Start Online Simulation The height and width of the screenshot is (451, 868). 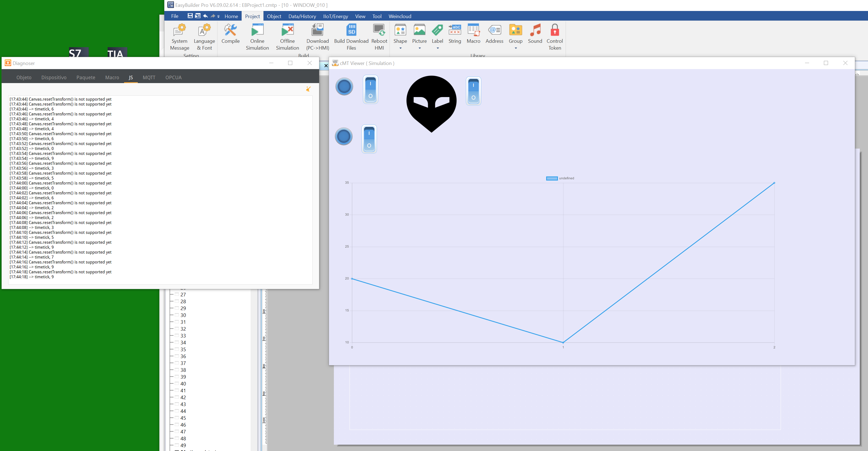coord(257,37)
